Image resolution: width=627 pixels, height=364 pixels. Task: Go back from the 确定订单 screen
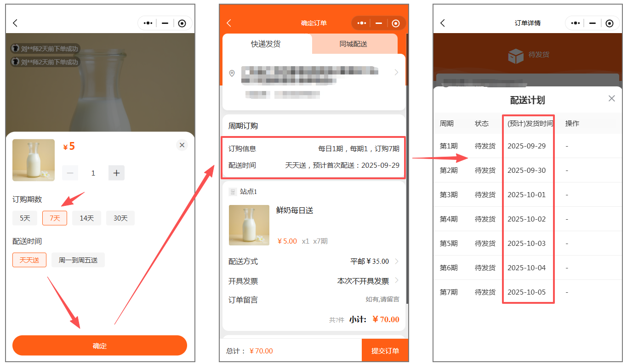[229, 23]
